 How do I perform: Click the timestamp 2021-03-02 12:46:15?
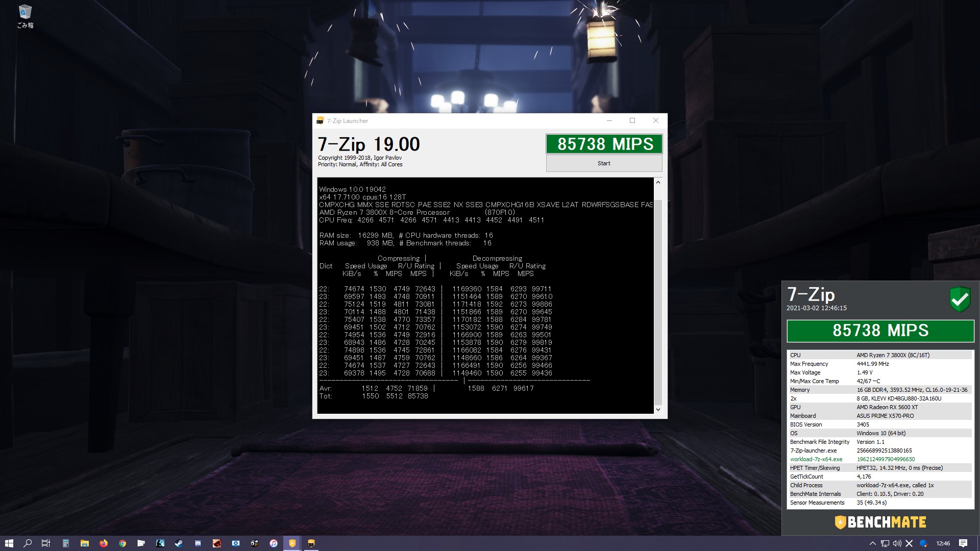click(816, 308)
